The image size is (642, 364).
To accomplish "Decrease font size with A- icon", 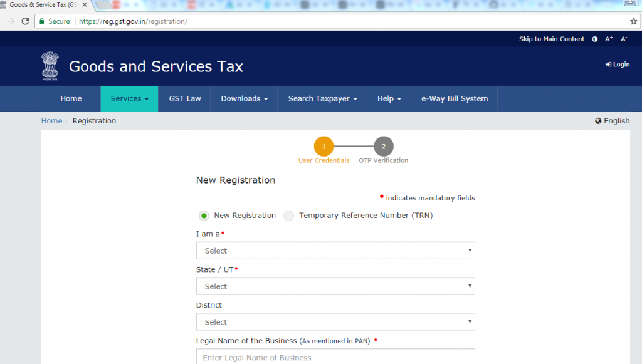I will [624, 39].
